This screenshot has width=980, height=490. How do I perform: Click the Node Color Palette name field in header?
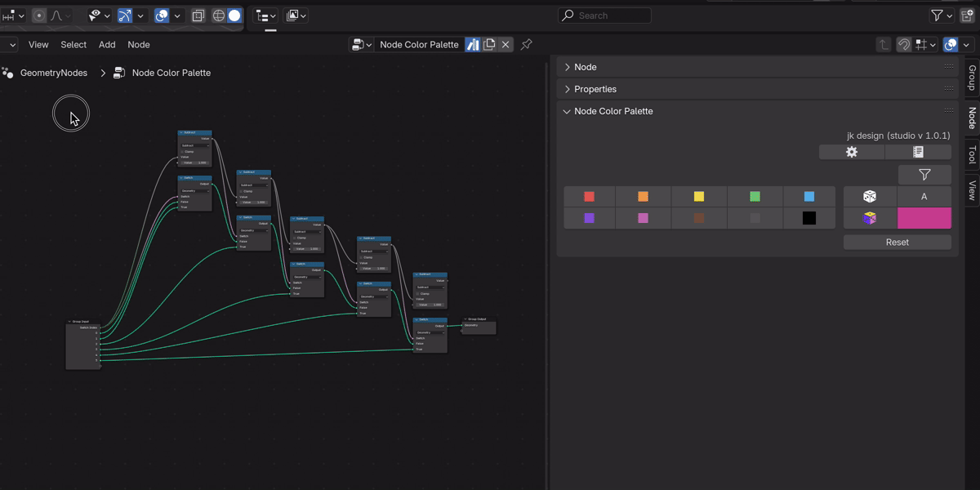pyautogui.click(x=420, y=44)
